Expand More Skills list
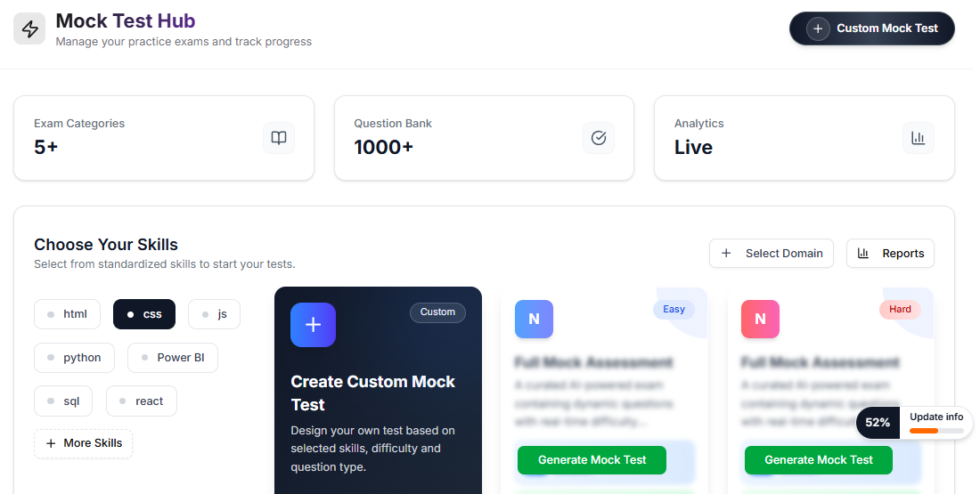The width and height of the screenshot is (980, 494). (x=84, y=443)
